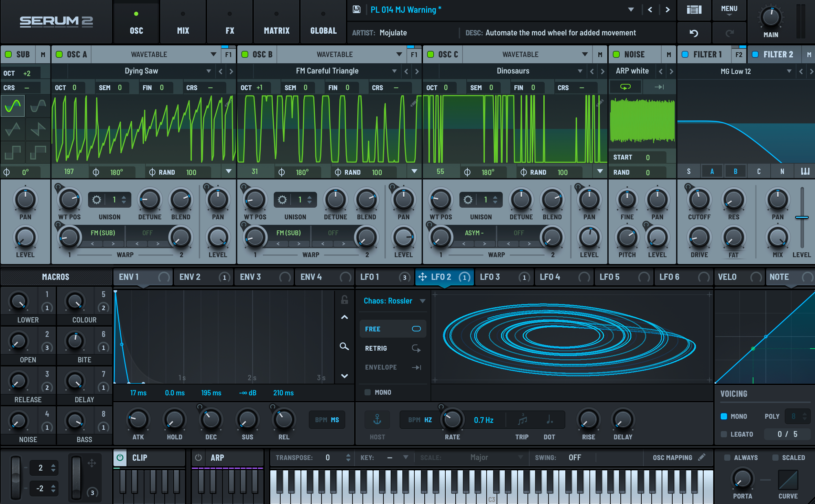815x504 pixels.
Task: Select the FREE LFO trigger mode
Action: coord(393,329)
